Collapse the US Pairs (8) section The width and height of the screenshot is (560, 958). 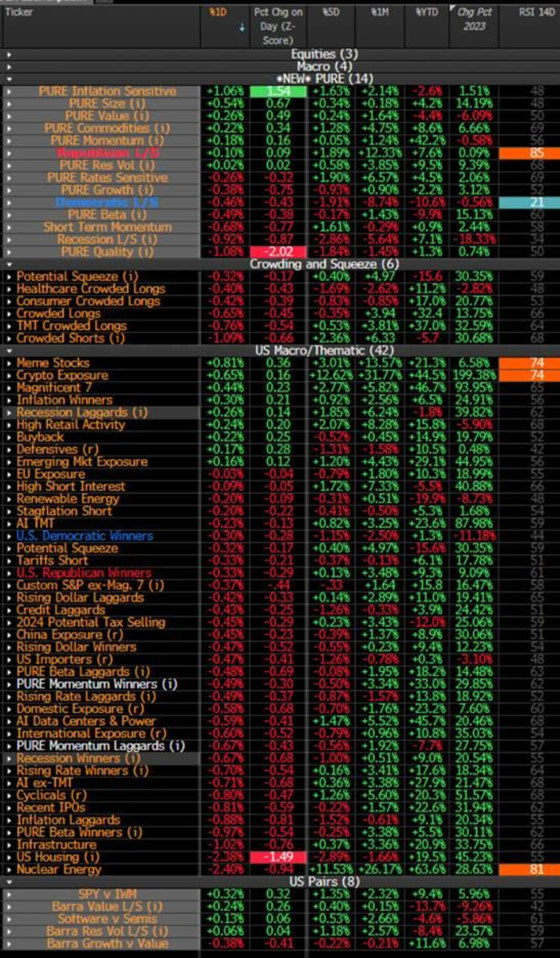9,881
